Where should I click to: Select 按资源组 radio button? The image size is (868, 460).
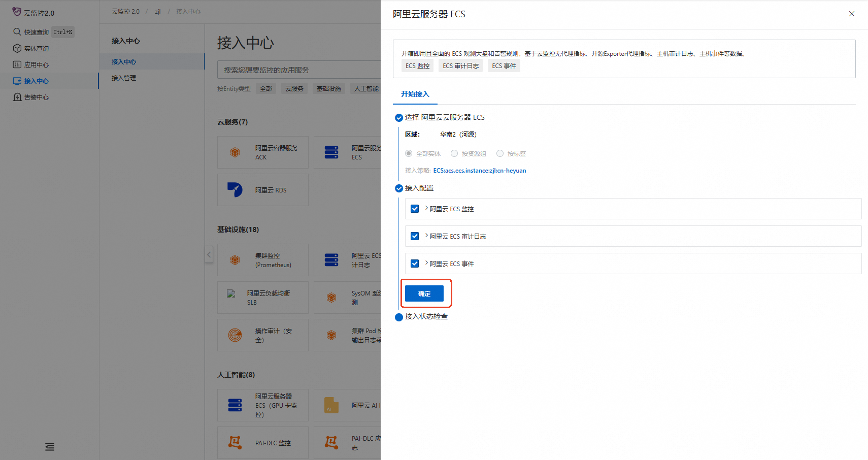click(454, 153)
